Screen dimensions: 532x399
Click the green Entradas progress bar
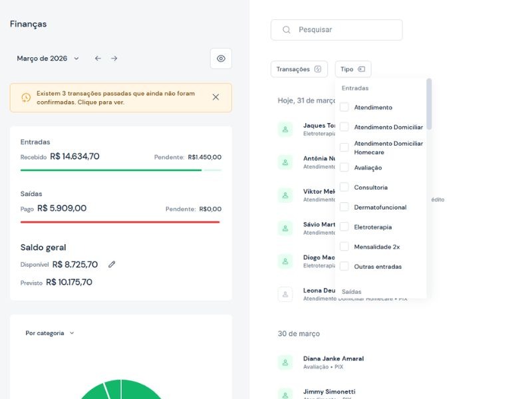pyautogui.click(x=111, y=170)
